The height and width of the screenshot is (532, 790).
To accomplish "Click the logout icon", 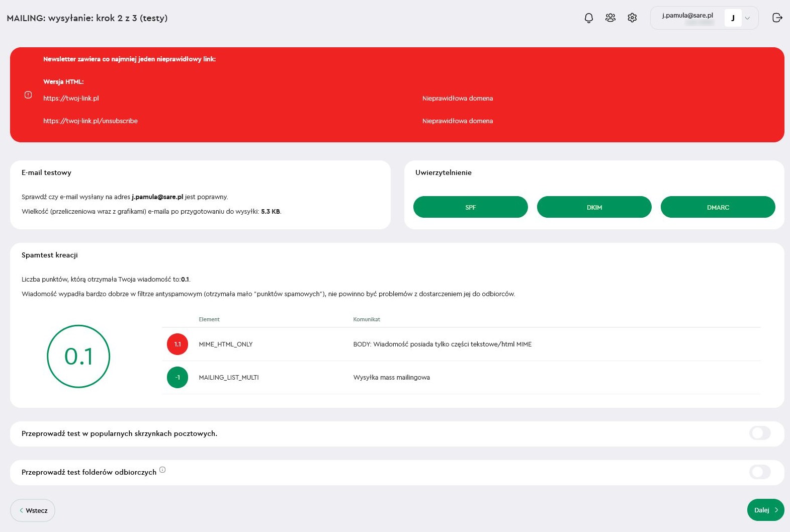I will 777,18.
